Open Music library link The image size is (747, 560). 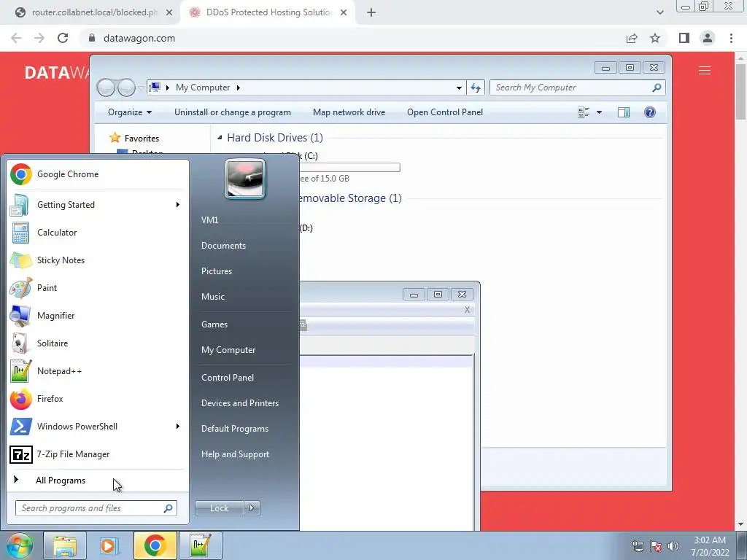click(x=212, y=297)
